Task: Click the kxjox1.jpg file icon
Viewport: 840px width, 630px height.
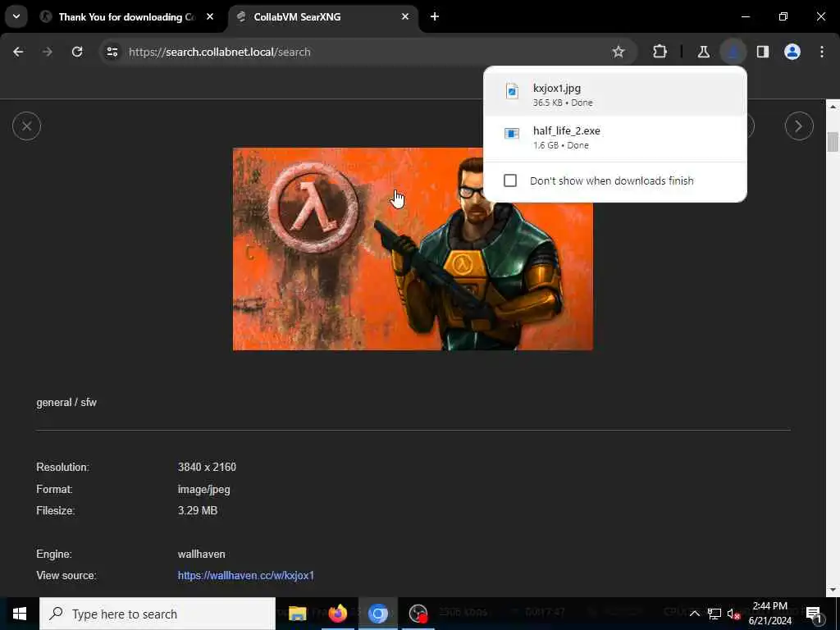Action: pos(512,91)
